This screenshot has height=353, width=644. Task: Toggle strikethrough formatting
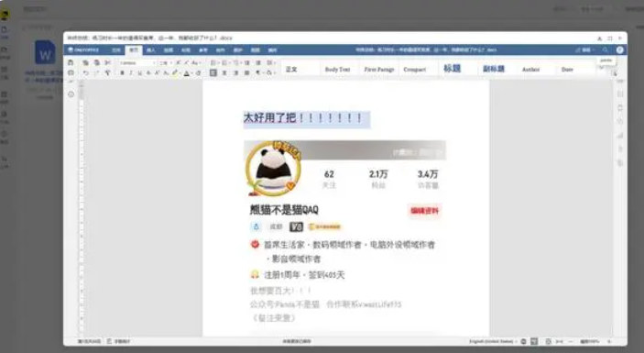point(148,72)
